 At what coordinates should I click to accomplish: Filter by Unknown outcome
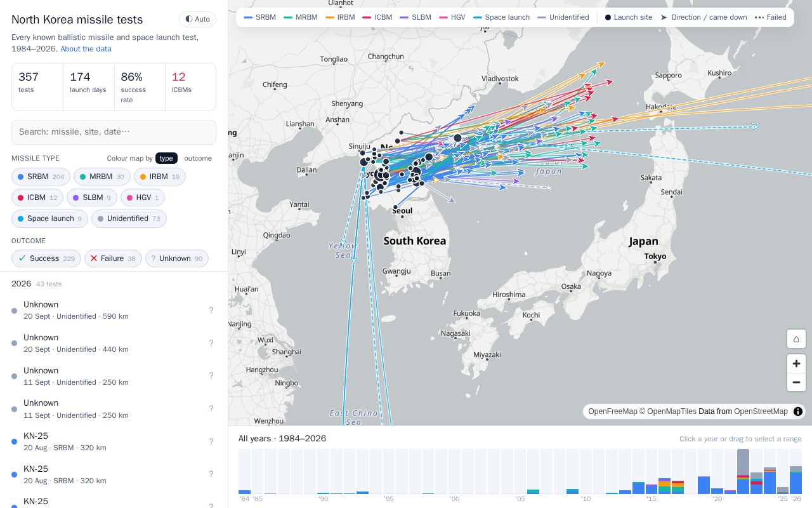(177, 258)
